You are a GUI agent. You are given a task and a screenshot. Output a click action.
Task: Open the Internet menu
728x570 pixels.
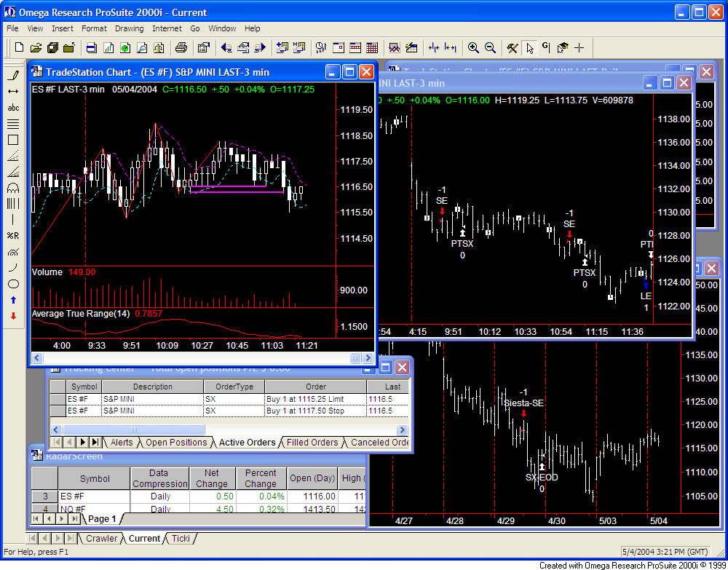pos(167,28)
